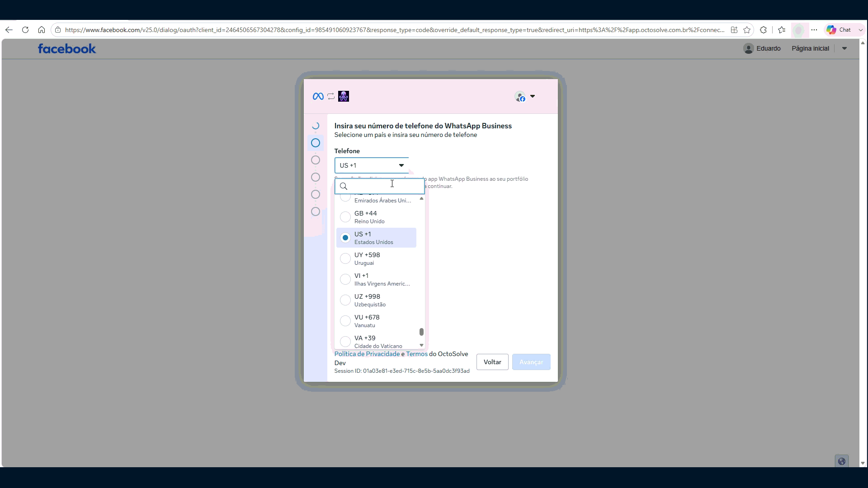
Task: Click the country list scroll up arrow
Action: tap(421, 198)
